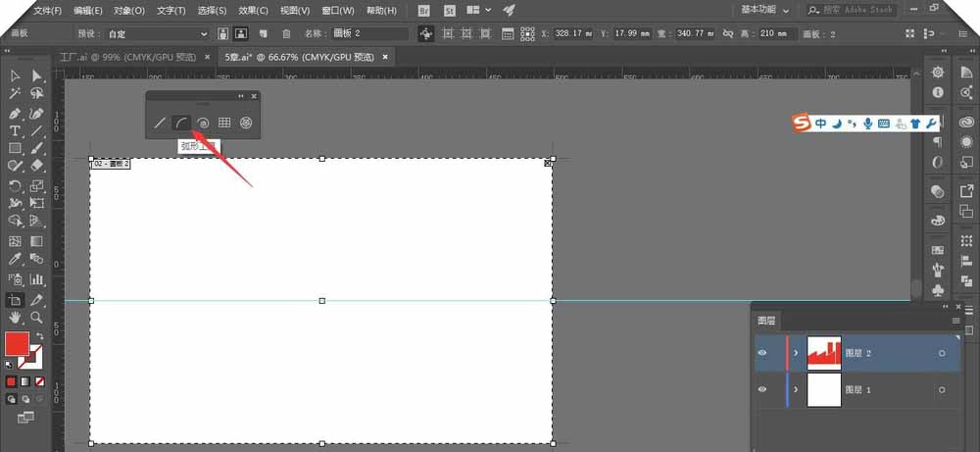Image resolution: width=980 pixels, height=452 pixels.
Task: Collapse the left toolbox with double arrows
Action: (7, 51)
